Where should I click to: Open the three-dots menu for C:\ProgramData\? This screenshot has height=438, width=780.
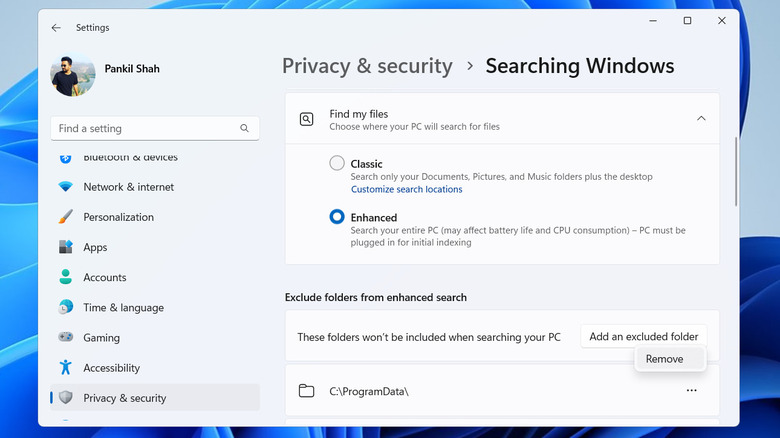click(x=691, y=391)
